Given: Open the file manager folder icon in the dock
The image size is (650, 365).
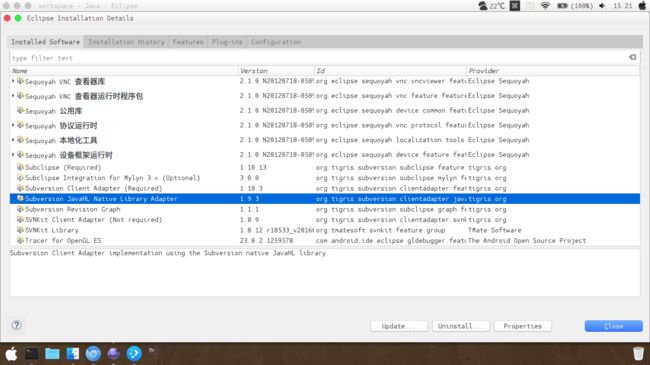Looking at the screenshot, I should [x=52, y=354].
